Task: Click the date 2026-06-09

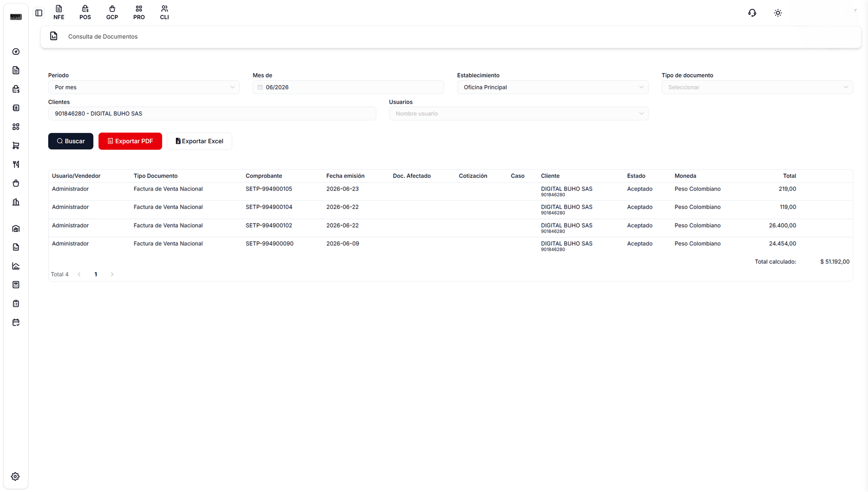Action: point(343,244)
